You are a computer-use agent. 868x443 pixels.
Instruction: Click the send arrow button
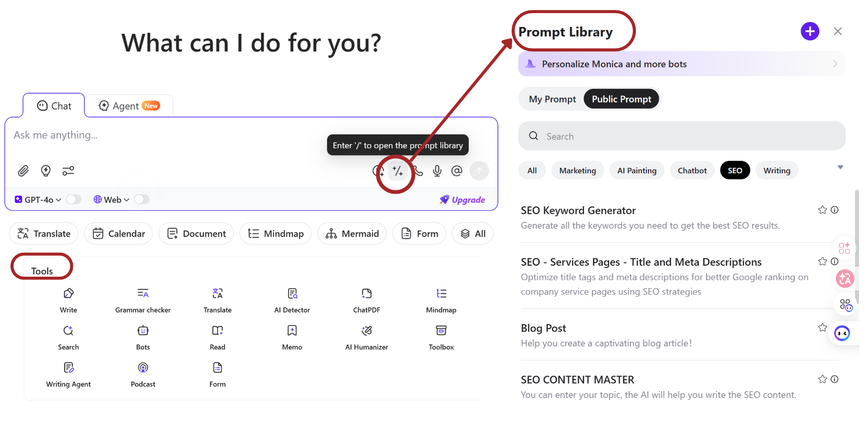[479, 171]
